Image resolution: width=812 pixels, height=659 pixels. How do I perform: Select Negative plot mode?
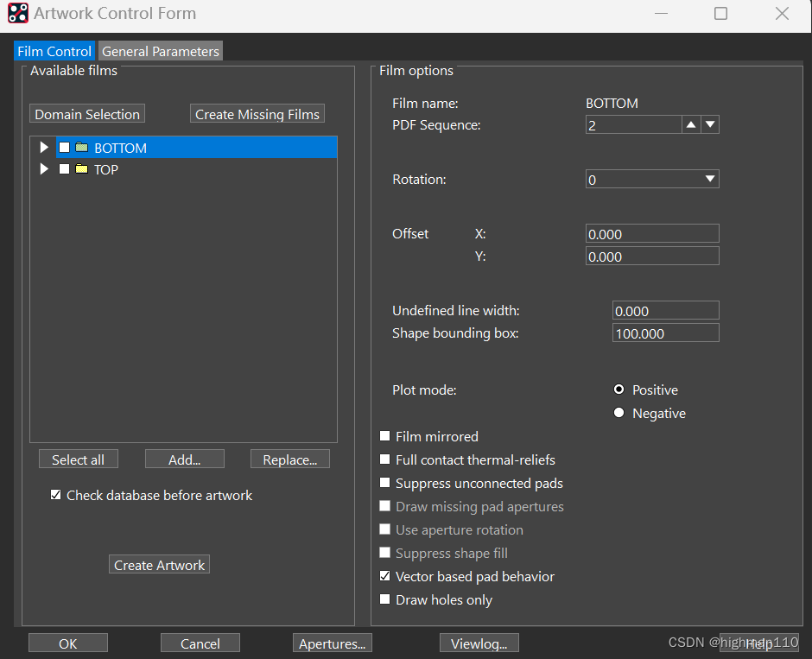pos(619,413)
